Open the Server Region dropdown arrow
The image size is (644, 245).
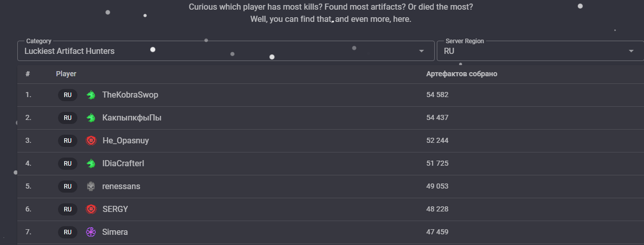631,51
